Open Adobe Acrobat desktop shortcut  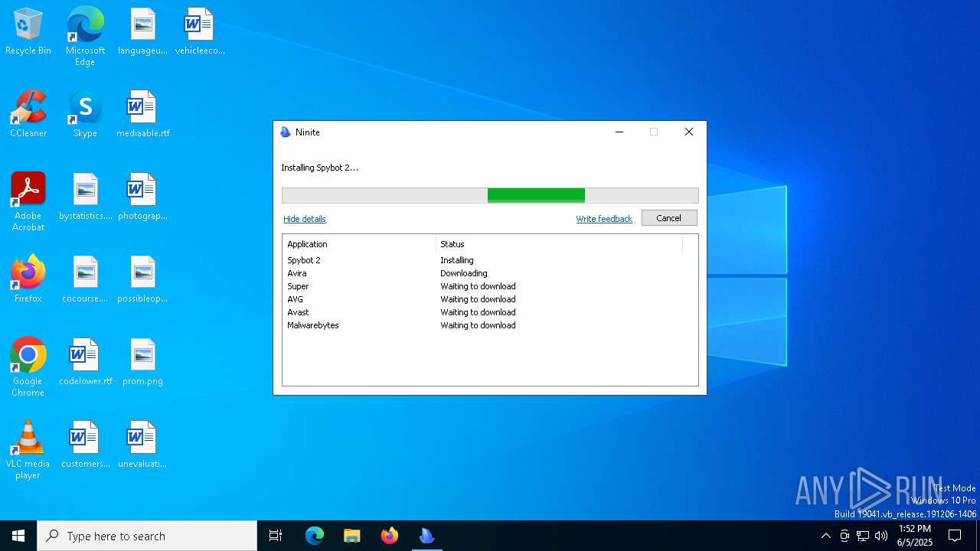pos(28,202)
